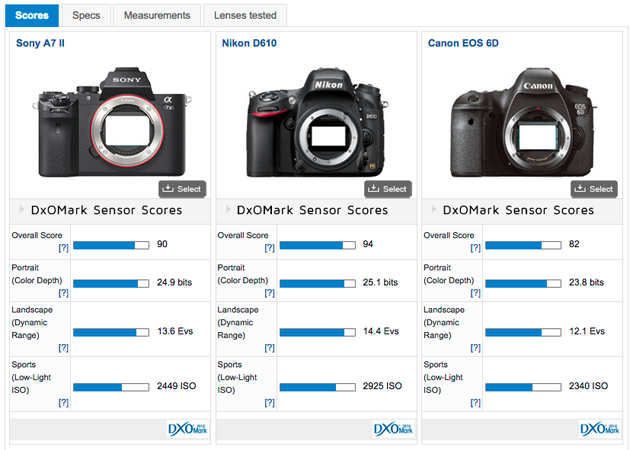This screenshot has width=630, height=450.
Task: Click the '2449 ISO' value
Action: coord(176,386)
